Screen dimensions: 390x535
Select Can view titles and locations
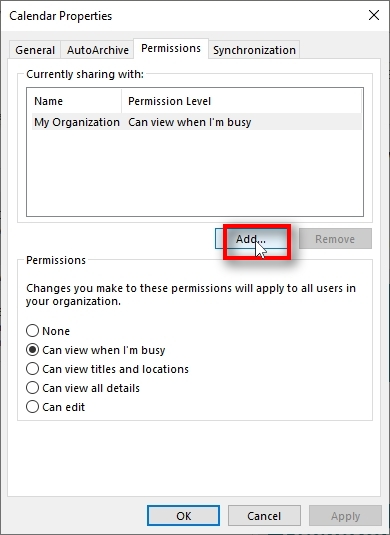point(32,369)
